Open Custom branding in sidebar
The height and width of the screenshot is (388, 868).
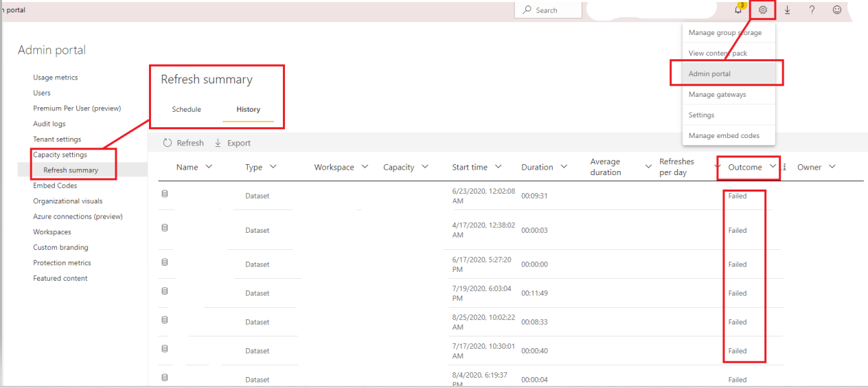click(60, 247)
